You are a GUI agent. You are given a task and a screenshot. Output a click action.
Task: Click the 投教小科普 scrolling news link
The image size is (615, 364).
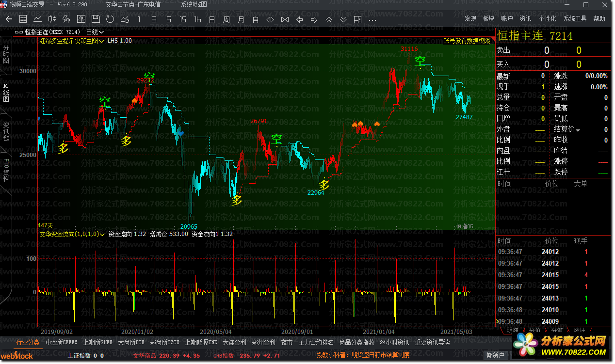pos(363,355)
